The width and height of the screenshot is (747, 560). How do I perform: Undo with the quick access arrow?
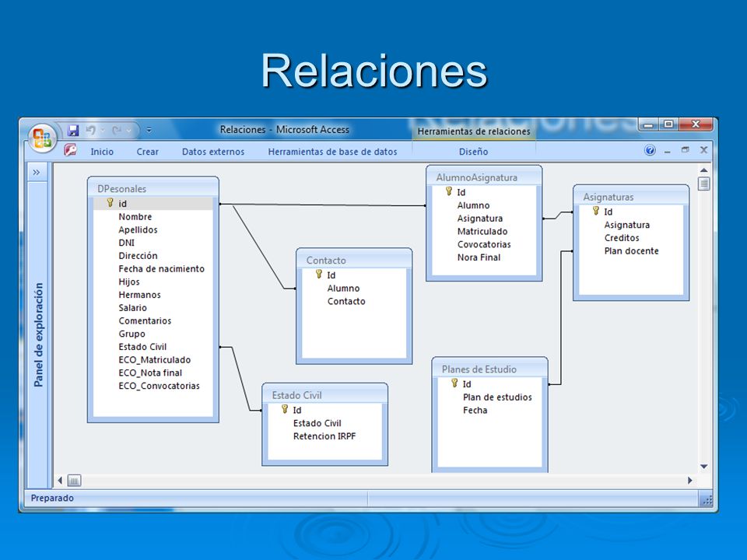(x=90, y=130)
